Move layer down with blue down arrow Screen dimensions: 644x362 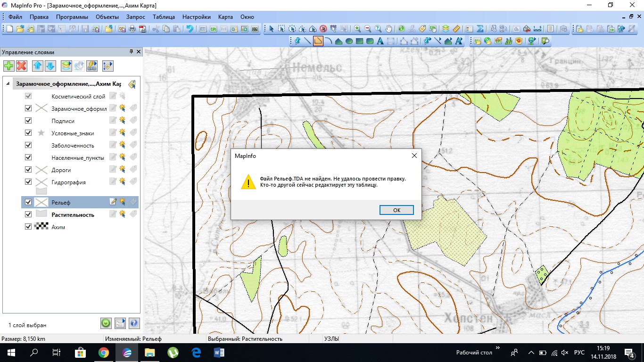coord(50,66)
